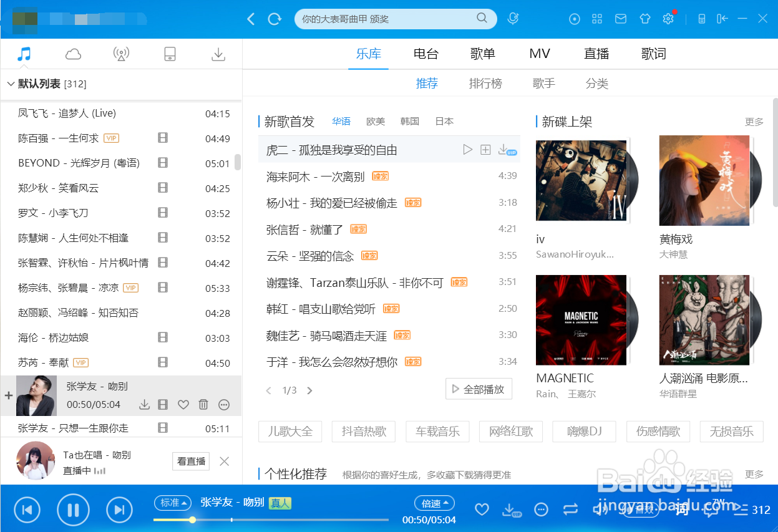Toggle desktop lyrics 词 button
778x532 pixels.
tap(681, 510)
